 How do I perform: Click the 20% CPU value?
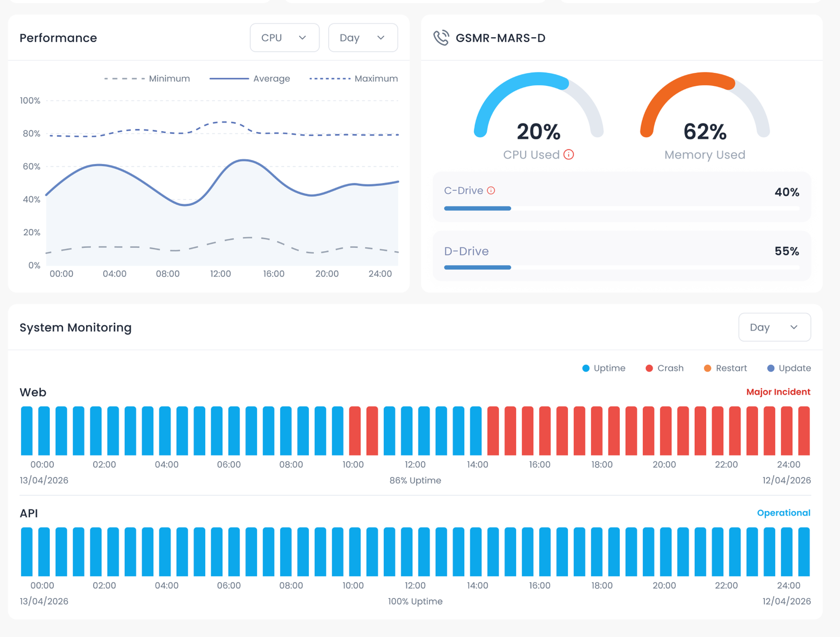539,132
